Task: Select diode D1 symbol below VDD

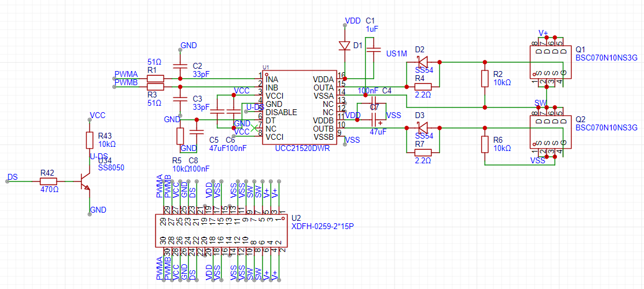Action: pyautogui.click(x=345, y=45)
